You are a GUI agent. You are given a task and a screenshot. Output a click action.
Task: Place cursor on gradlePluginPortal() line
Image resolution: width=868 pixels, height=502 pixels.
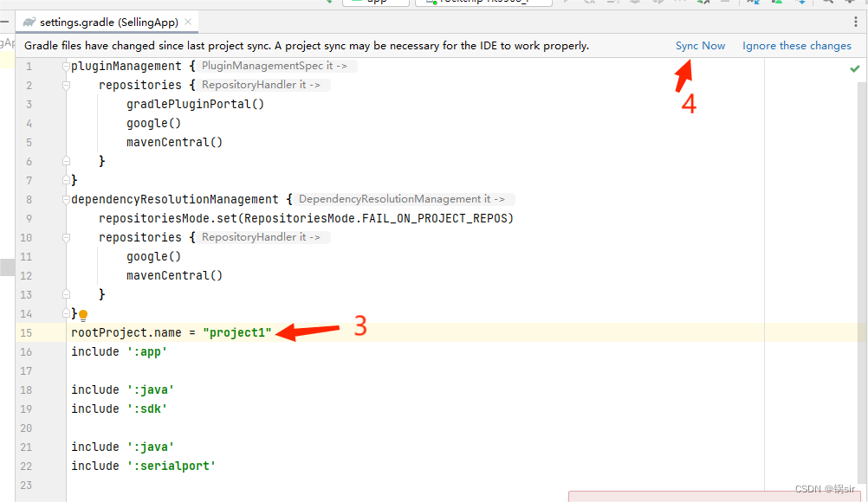tap(196, 104)
